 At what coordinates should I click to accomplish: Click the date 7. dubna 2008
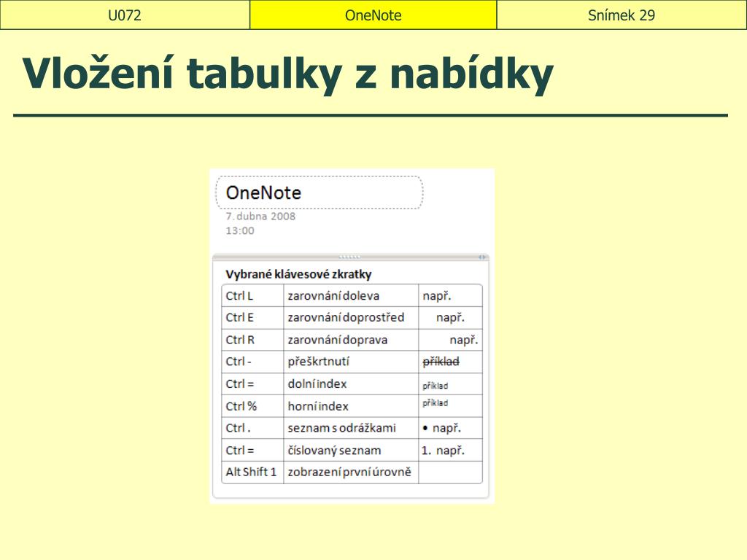pos(260,216)
